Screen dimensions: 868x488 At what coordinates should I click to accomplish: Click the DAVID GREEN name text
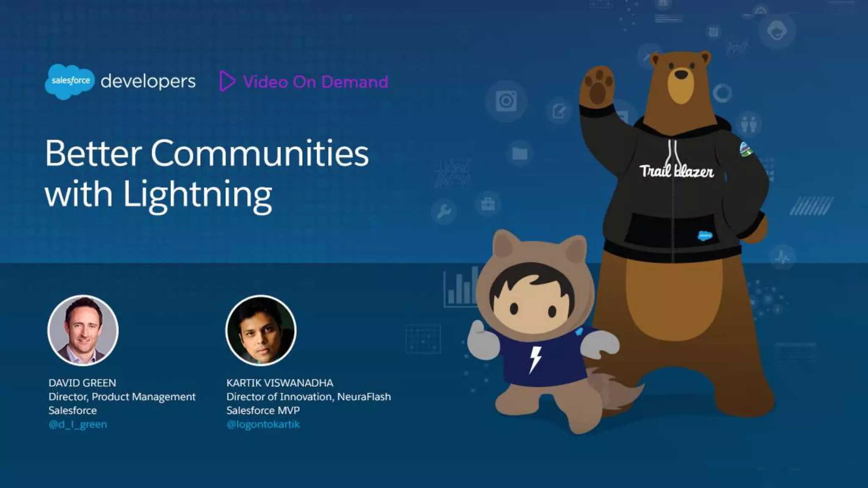82,383
